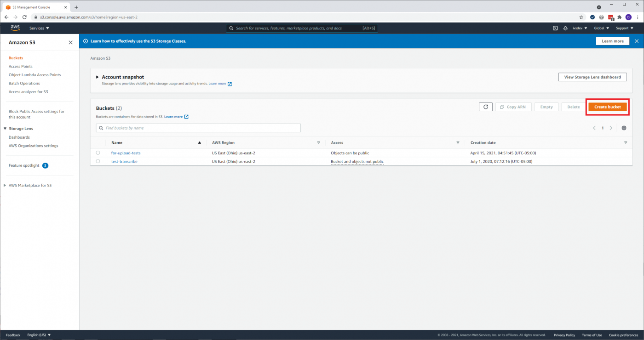The height and width of the screenshot is (340, 644).
Task: Click the Learn more banner button
Action: tap(613, 41)
